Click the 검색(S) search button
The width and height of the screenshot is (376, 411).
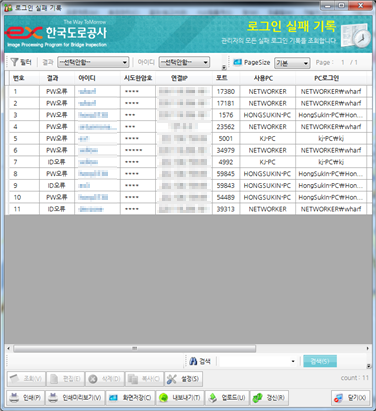320,361
